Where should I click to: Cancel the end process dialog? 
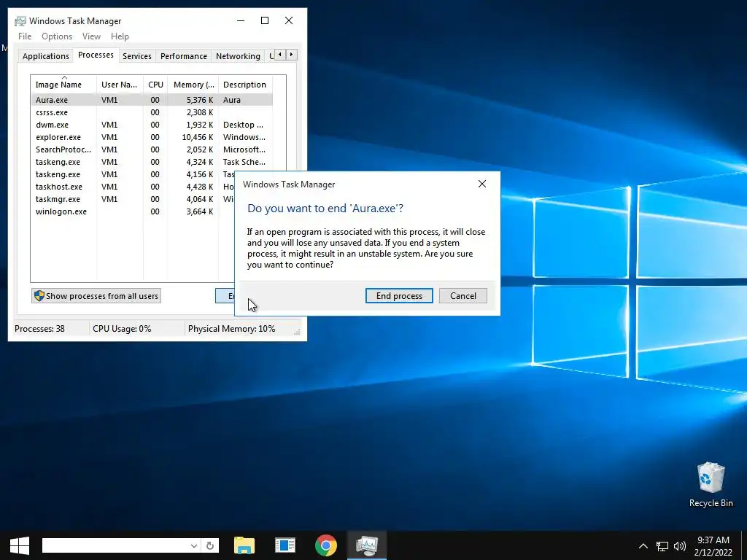point(463,296)
